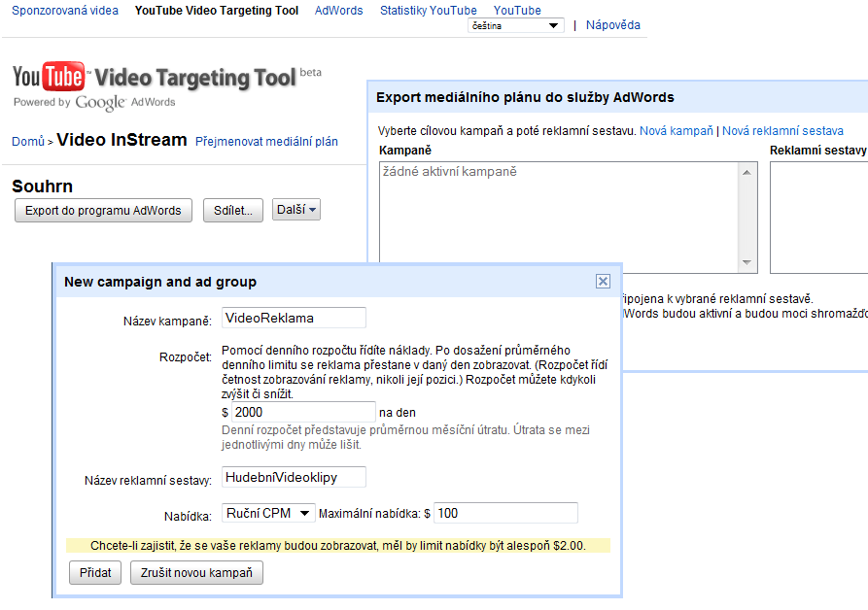Click Přejmenovat mediální plán link
Viewport: 868px width, 610px height.
pyautogui.click(x=266, y=142)
